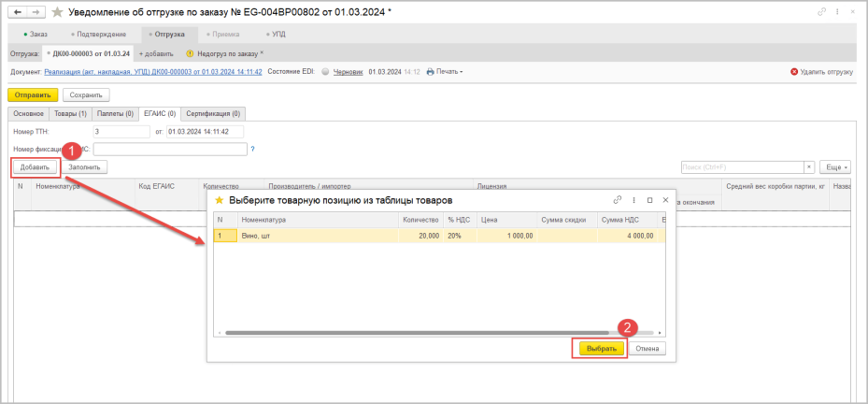868x404 pixels.
Task: Click the Сумма скидки column header
Action: tap(567, 221)
